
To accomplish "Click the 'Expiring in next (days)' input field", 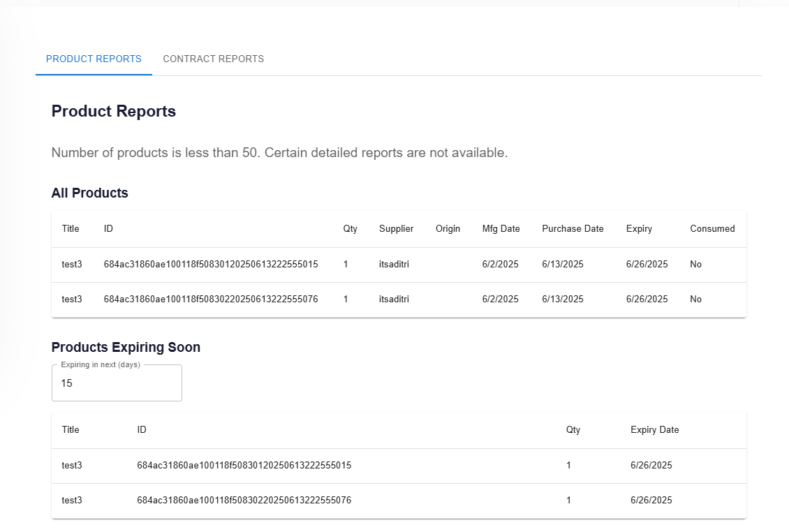I will (x=117, y=383).
